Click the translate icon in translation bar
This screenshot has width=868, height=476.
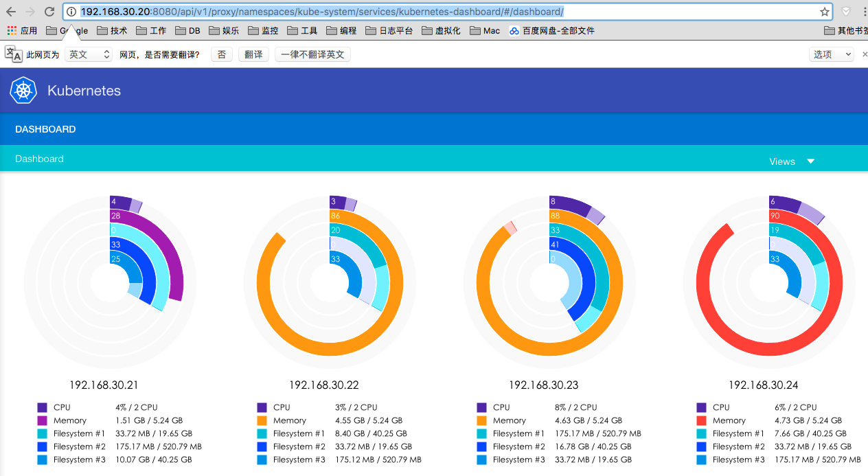click(x=14, y=54)
